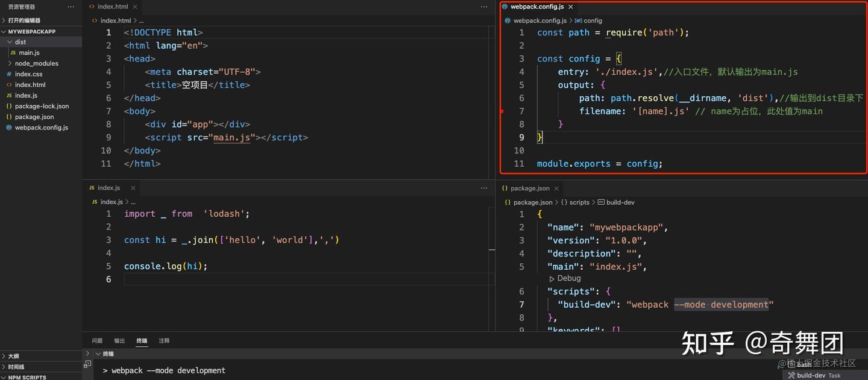Click the "build-dev" key in package.json
The image size is (868, 380).
(x=588, y=305)
